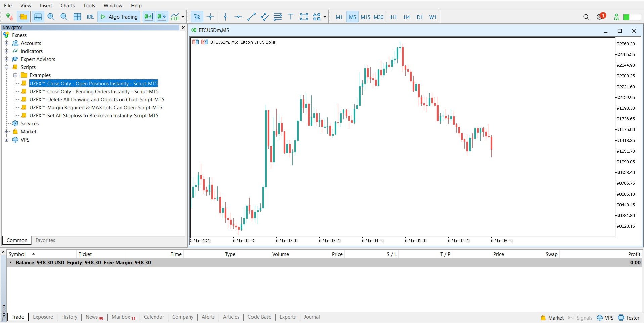Open account notifications with red badge
The image size is (644, 323).
pos(601,16)
